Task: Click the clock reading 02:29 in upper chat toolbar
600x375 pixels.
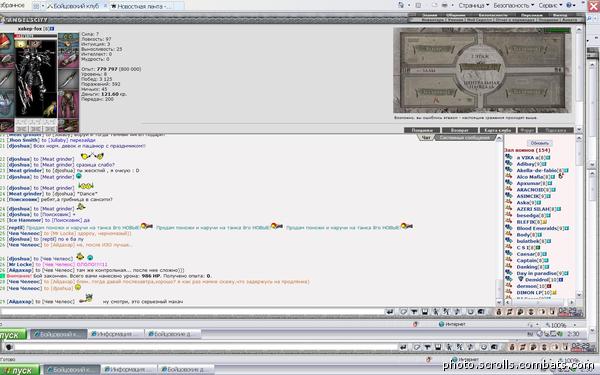Action: [567, 311]
